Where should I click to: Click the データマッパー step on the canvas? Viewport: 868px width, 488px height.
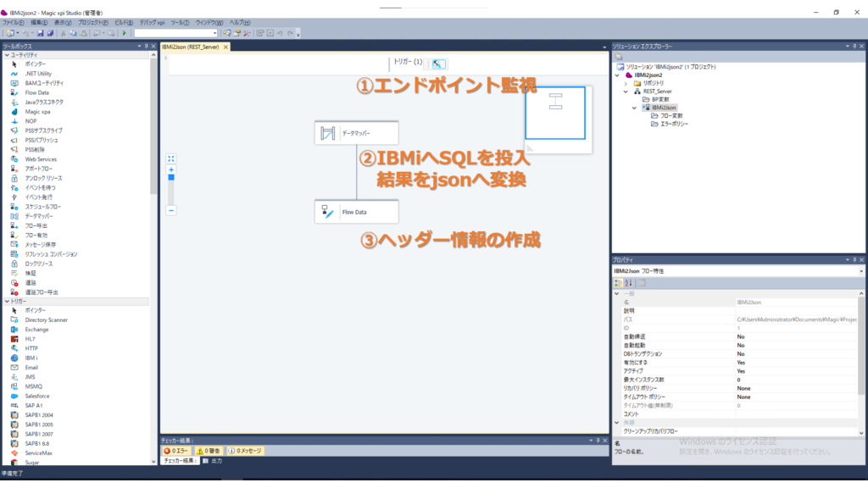pos(357,133)
